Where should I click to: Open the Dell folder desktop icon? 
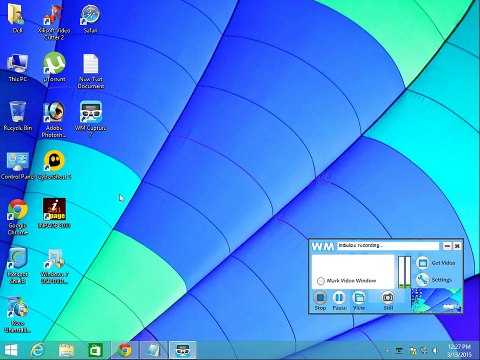click(x=17, y=19)
